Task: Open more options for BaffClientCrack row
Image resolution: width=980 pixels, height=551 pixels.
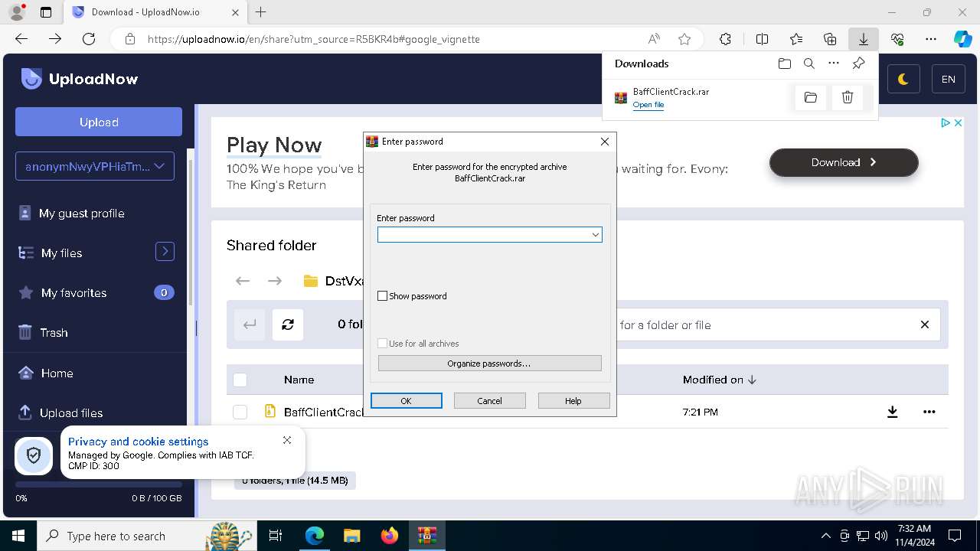Action: [929, 412]
